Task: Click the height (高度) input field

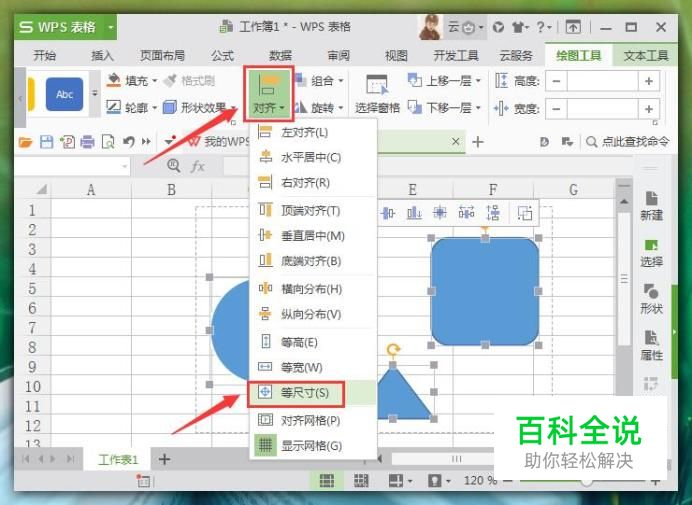Action: click(x=603, y=81)
